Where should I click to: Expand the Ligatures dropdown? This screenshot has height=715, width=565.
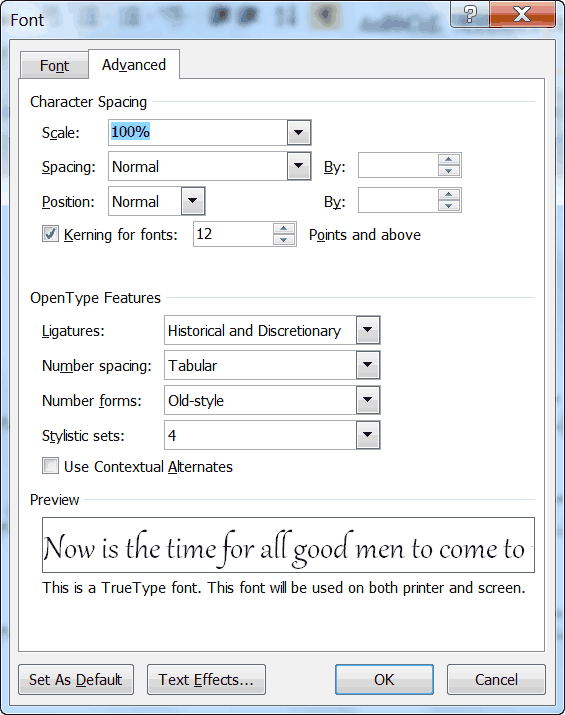[368, 330]
